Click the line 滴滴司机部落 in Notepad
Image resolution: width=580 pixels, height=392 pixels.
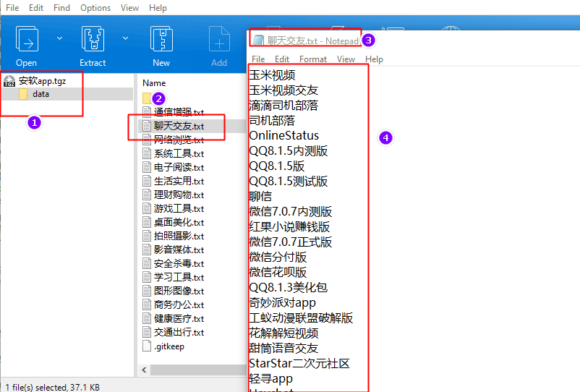coord(283,106)
